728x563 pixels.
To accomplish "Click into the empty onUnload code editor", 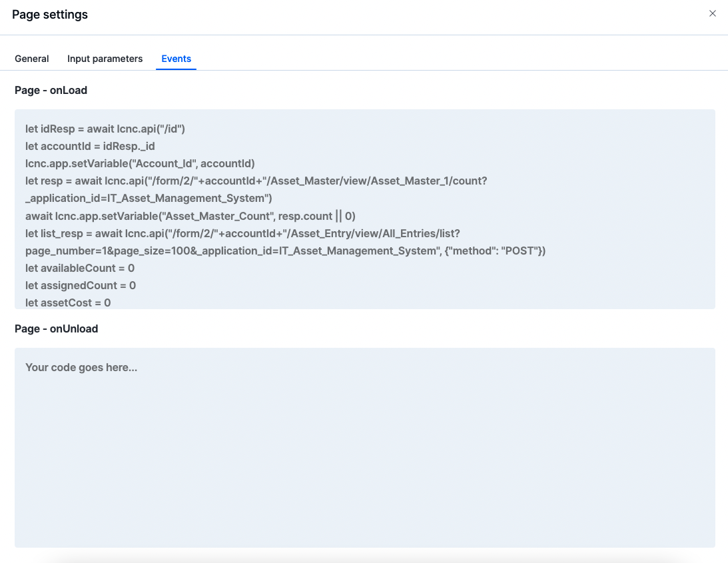I will pyautogui.click(x=364, y=446).
